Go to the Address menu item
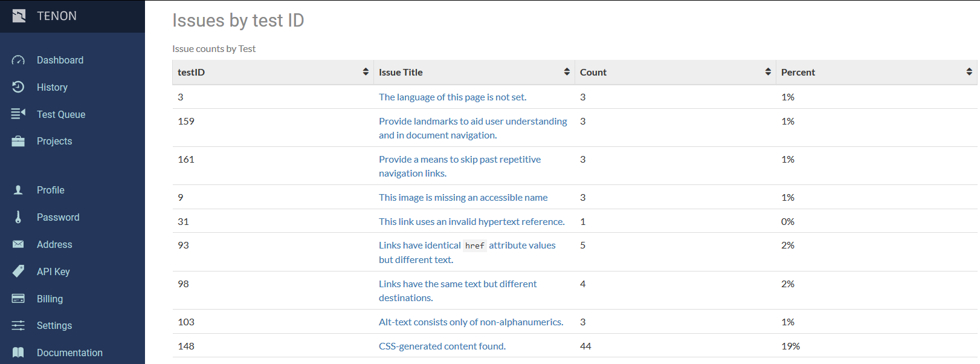The image size is (980, 364). coord(54,244)
